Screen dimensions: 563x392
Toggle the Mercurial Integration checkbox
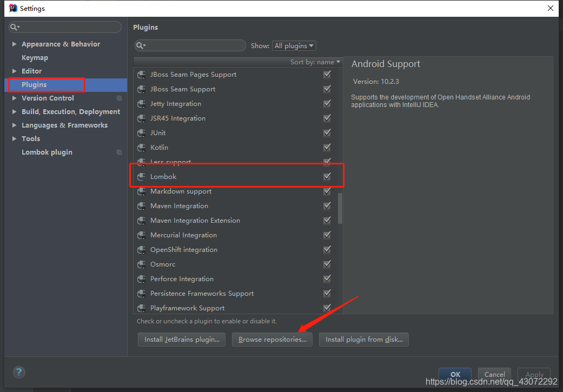click(x=327, y=235)
